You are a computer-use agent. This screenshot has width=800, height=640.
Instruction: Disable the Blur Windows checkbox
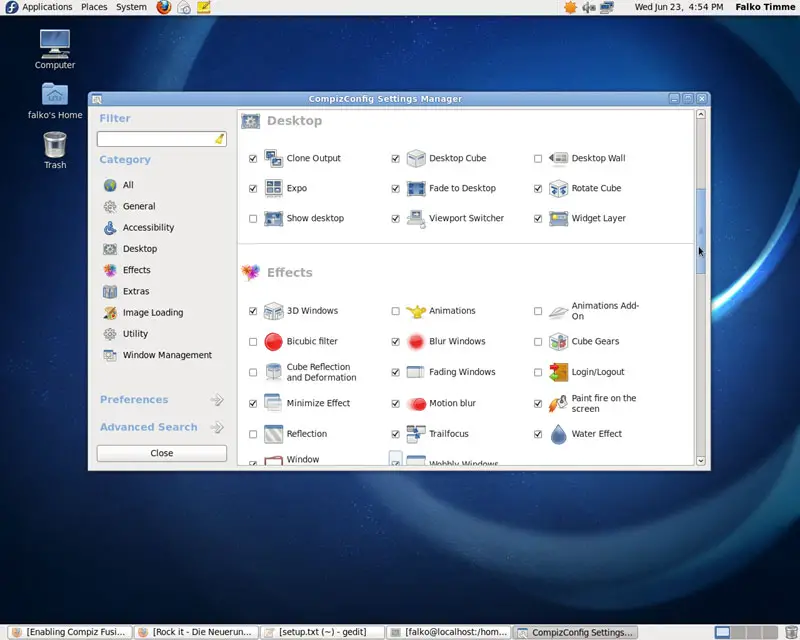coord(395,342)
